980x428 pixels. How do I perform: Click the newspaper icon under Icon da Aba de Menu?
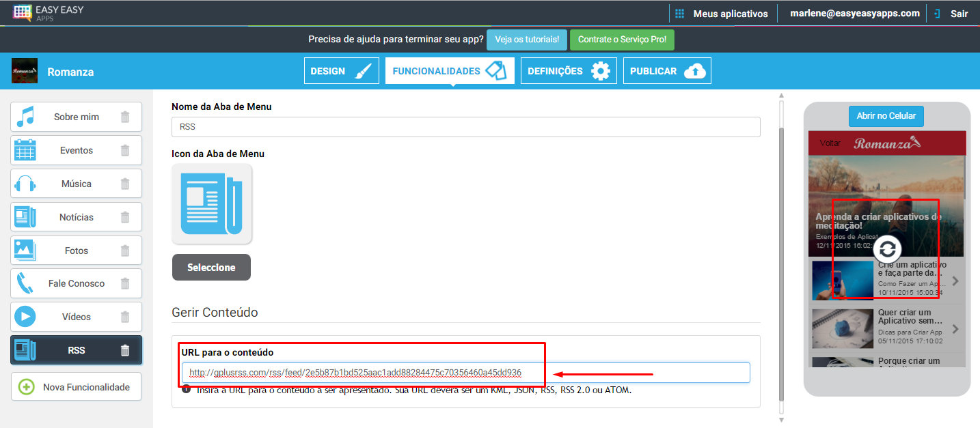tap(212, 203)
